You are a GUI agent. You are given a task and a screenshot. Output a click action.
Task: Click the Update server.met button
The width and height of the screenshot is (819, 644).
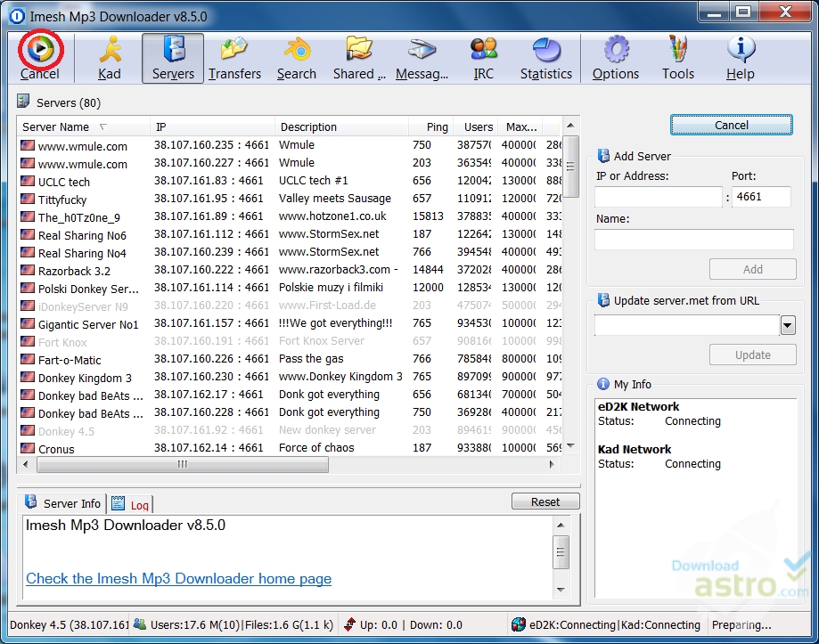(x=753, y=355)
